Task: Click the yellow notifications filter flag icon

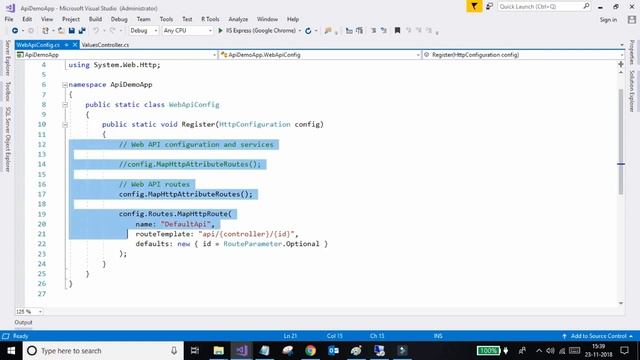Action: click(474, 7)
